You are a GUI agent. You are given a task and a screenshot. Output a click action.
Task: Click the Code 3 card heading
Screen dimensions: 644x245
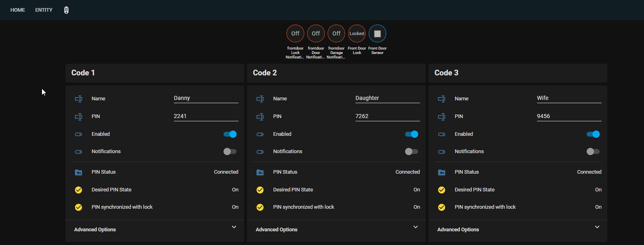(x=446, y=73)
